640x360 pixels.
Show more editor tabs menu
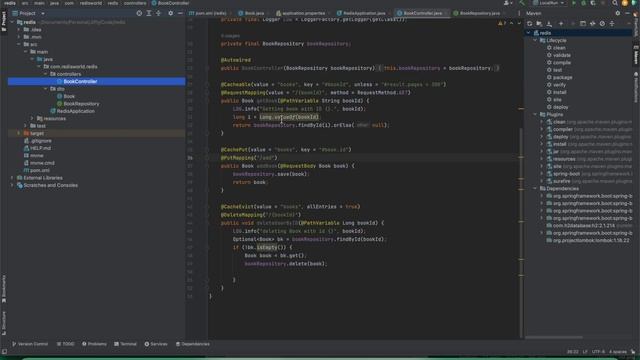point(519,13)
